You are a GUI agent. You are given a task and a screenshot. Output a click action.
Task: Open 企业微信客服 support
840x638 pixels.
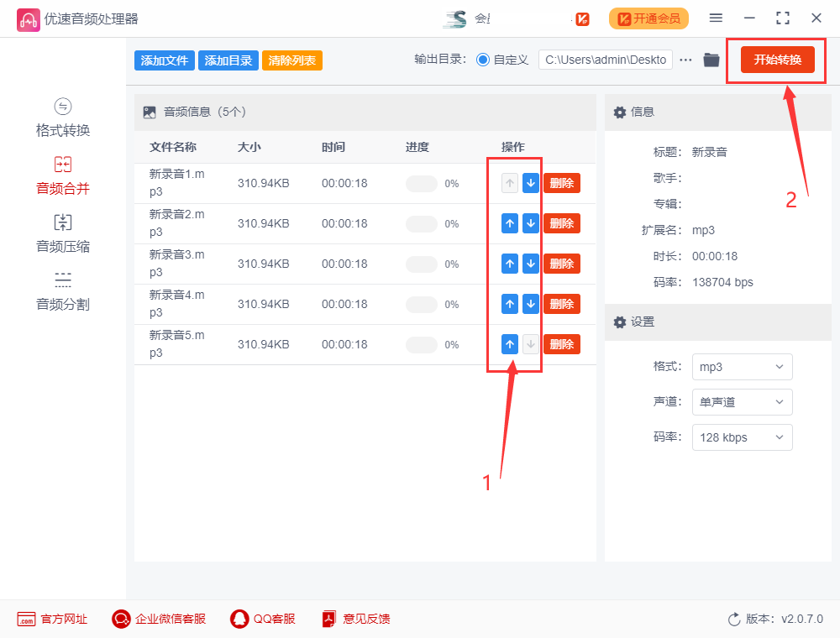pos(158,619)
